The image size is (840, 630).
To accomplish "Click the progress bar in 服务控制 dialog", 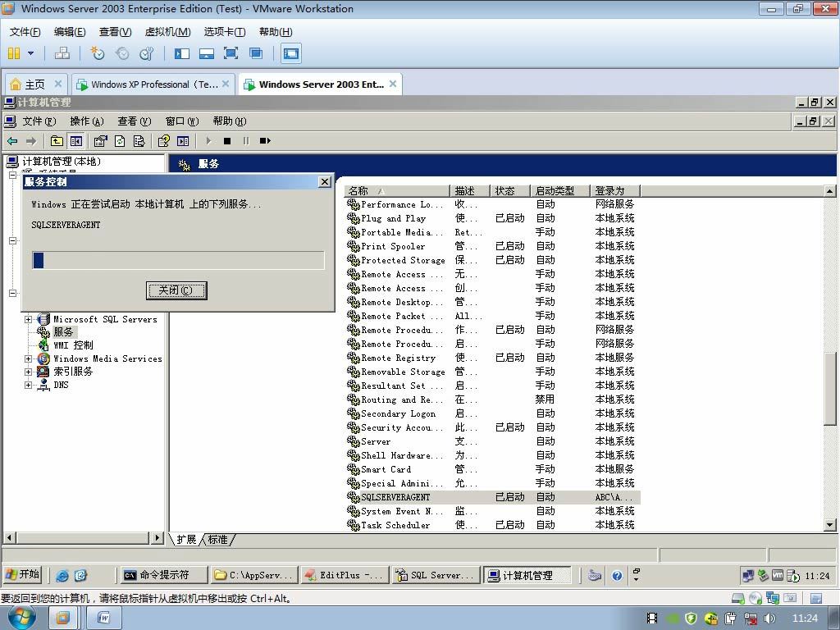I will click(178, 260).
